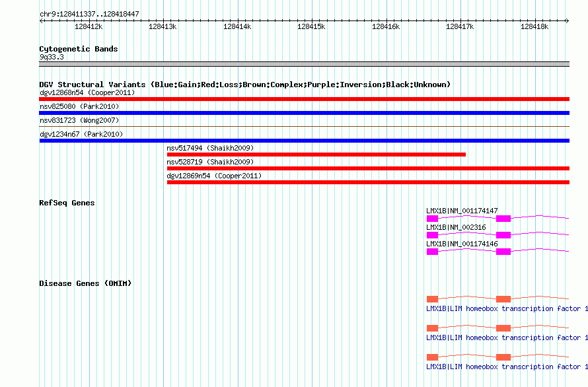
Task: Select the blue nsv825080 gain bar
Action: coord(304,113)
